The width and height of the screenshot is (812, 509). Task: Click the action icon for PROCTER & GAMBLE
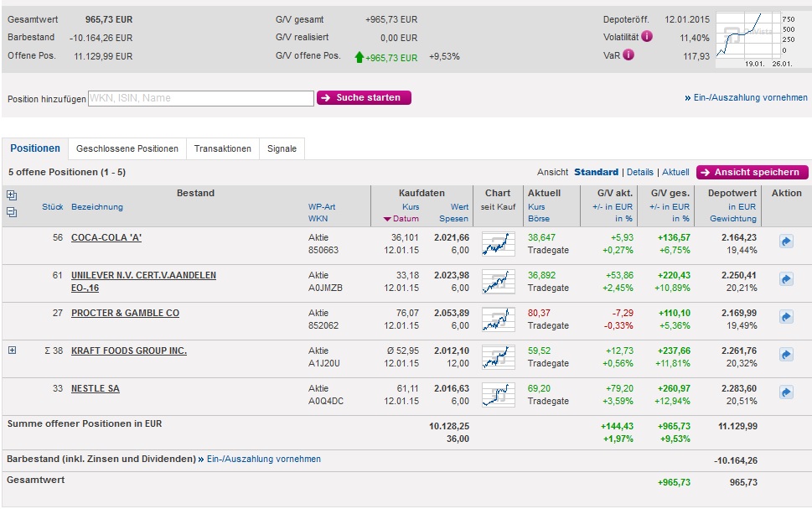[x=785, y=317]
